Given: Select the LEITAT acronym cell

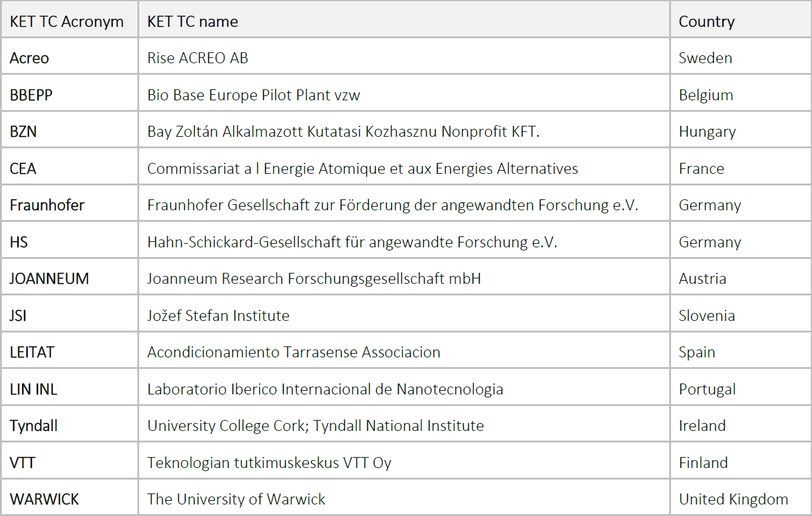Looking at the screenshot, I should pos(32,353).
